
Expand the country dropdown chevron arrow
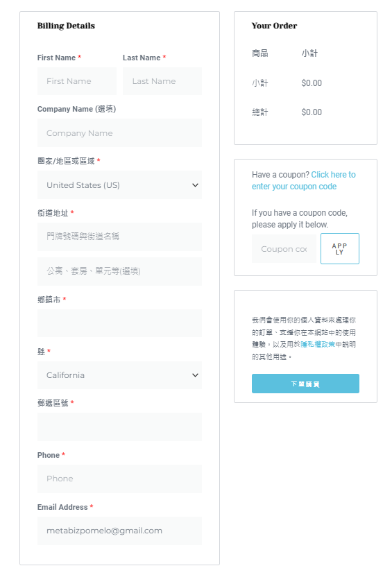click(x=195, y=185)
